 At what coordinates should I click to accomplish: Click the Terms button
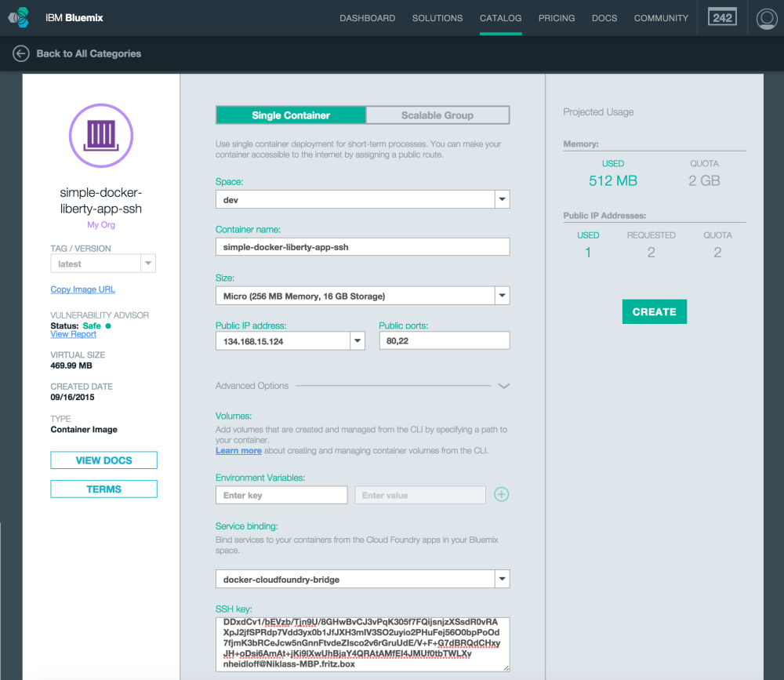[104, 489]
